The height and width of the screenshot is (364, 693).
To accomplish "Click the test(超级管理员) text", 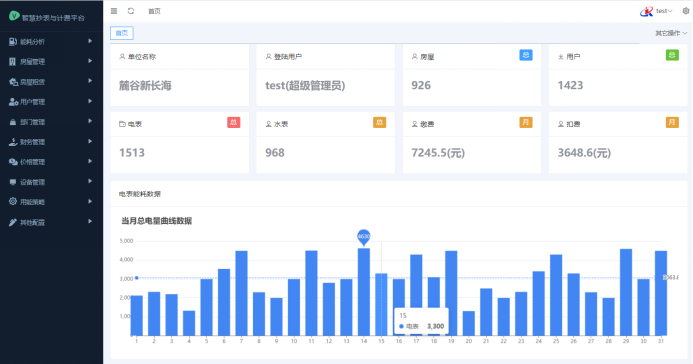I will [305, 86].
